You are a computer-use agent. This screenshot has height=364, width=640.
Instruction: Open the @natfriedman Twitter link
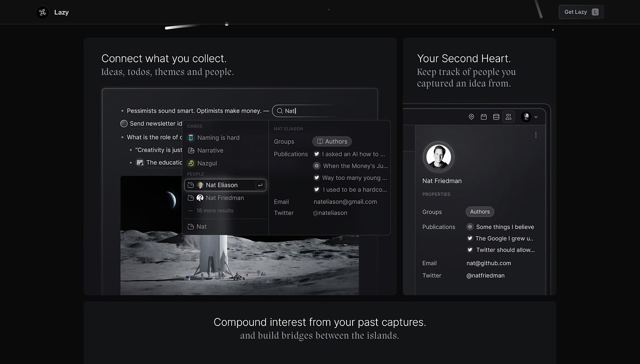pos(485,276)
